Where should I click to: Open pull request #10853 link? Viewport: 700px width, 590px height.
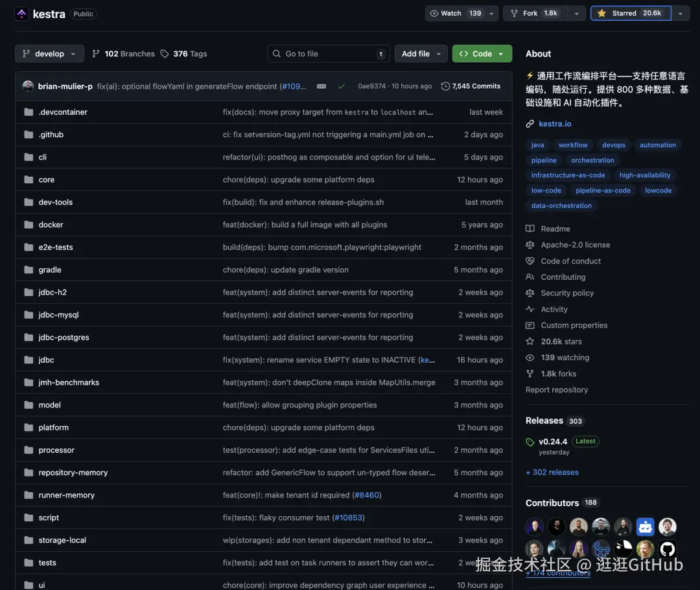348,517
